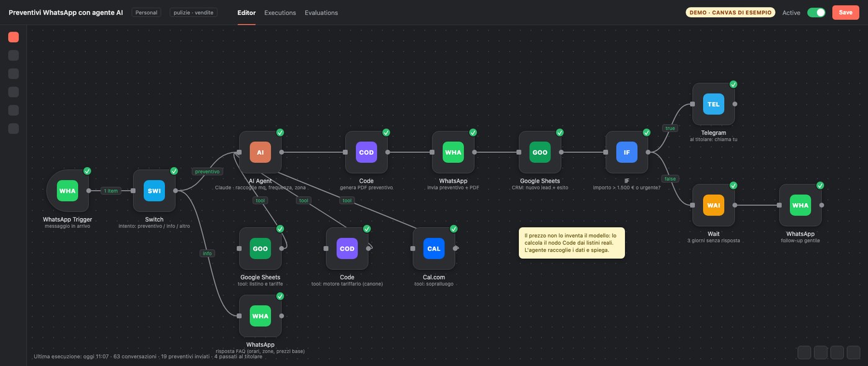This screenshot has height=366, width=868.
Task: Open the WhatsApp follow-up gentile node
Action: [x=800, y=205]
